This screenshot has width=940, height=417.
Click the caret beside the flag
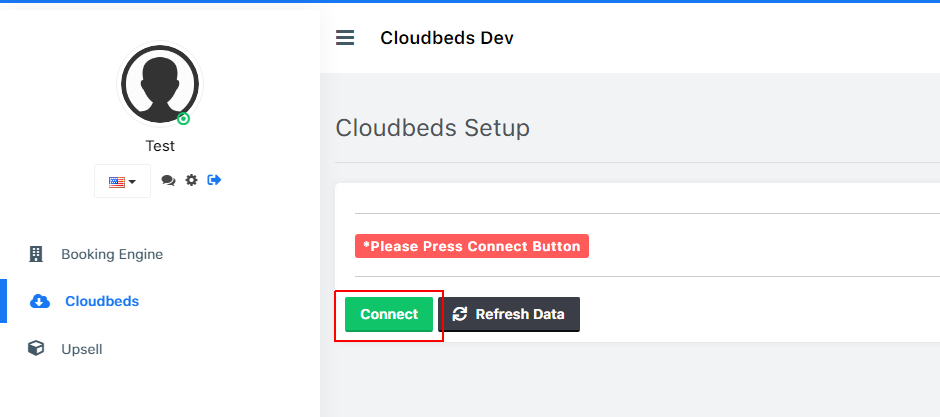(x=132, y=182)
